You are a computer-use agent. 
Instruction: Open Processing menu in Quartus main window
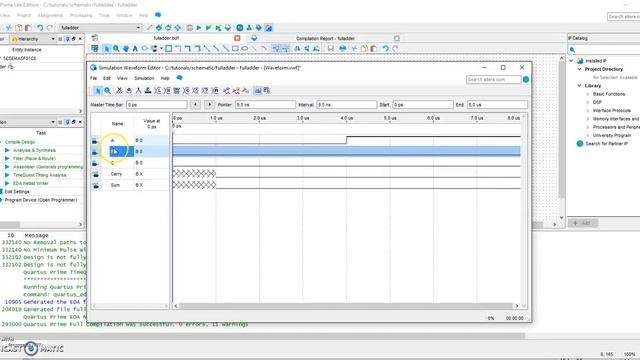81,15
